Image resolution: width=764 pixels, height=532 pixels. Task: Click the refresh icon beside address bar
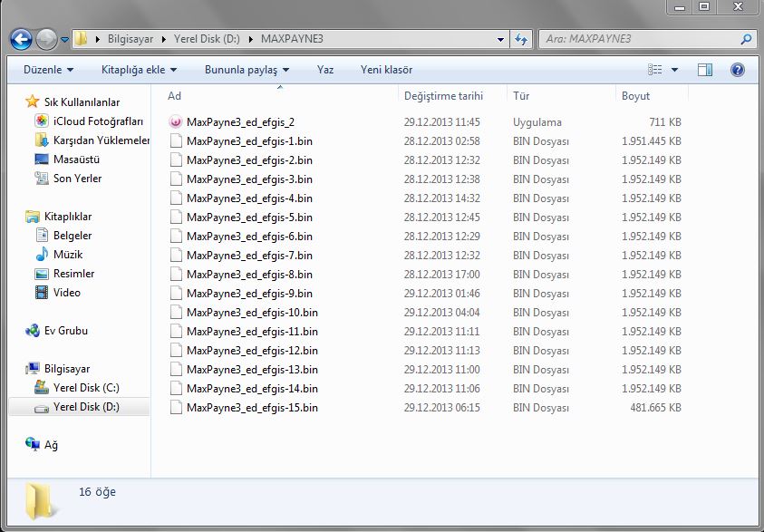[x=521, y=40]
